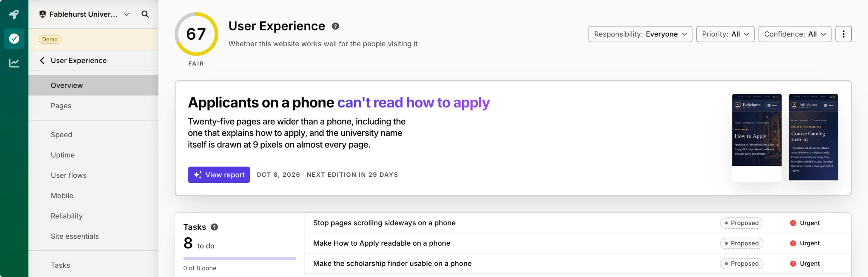Click the search magnifier icon
This screenshot has width=868, height=277.
(x=145, y=14)
